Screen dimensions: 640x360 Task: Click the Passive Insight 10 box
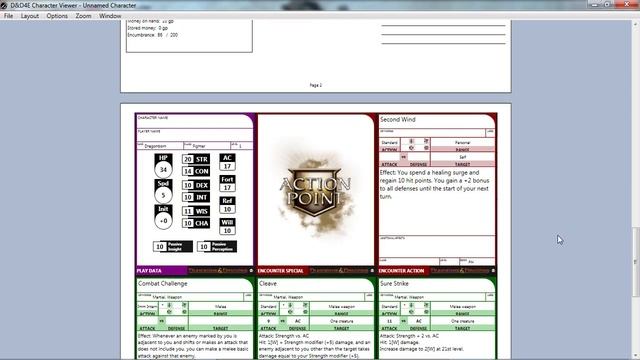pyautogui.click(x=173, y=247)
